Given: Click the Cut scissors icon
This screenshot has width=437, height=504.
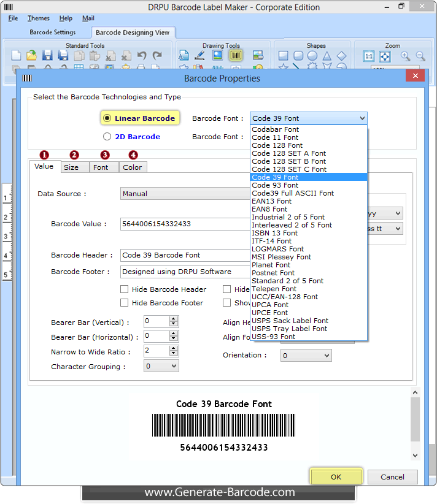Looking at the screenshot, I should click(110, 56).
